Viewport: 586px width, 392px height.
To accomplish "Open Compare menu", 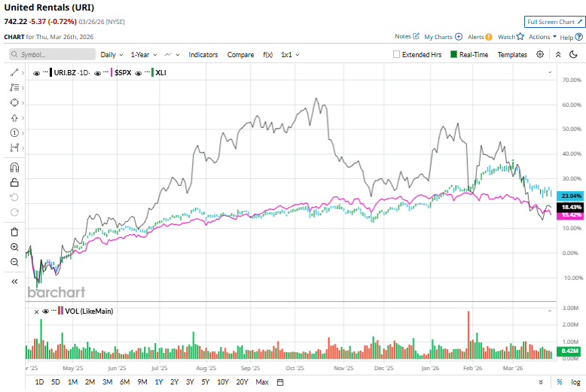I will 240,54.
